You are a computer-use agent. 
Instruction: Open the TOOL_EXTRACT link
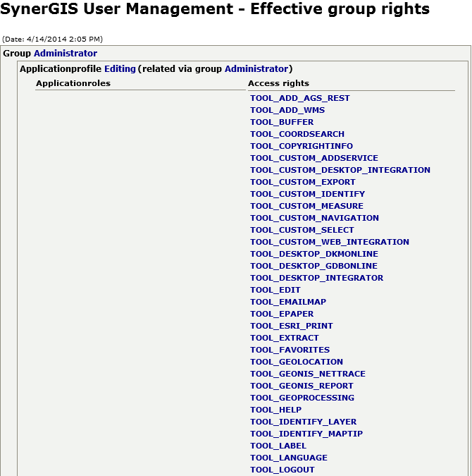pyautogui.click(x=285, y=338)
